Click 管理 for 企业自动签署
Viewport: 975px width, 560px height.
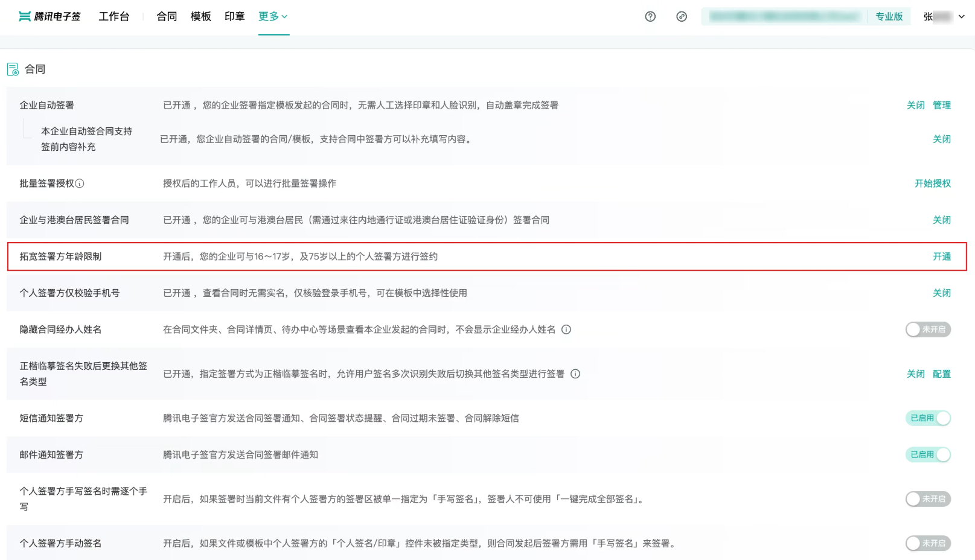943,104
